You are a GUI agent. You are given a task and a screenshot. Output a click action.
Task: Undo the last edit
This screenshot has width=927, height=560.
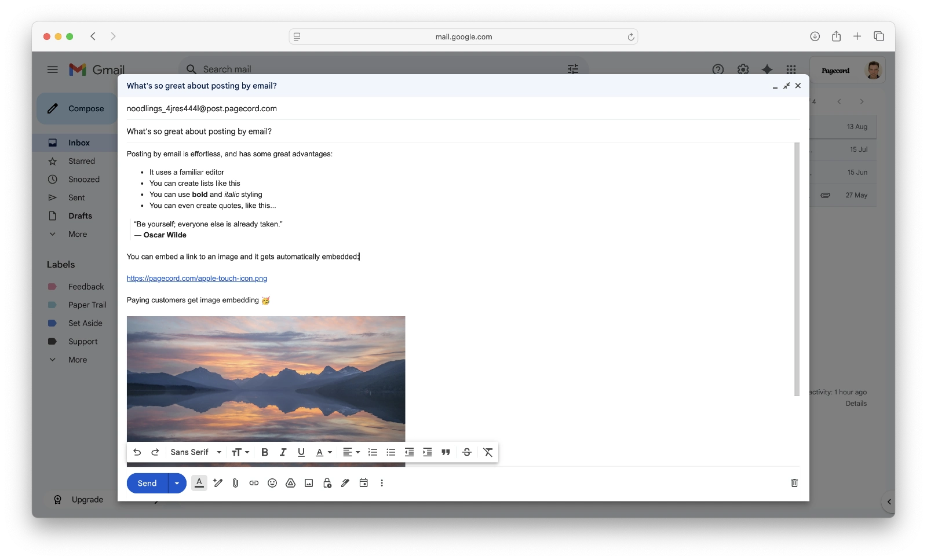(137, 452)
